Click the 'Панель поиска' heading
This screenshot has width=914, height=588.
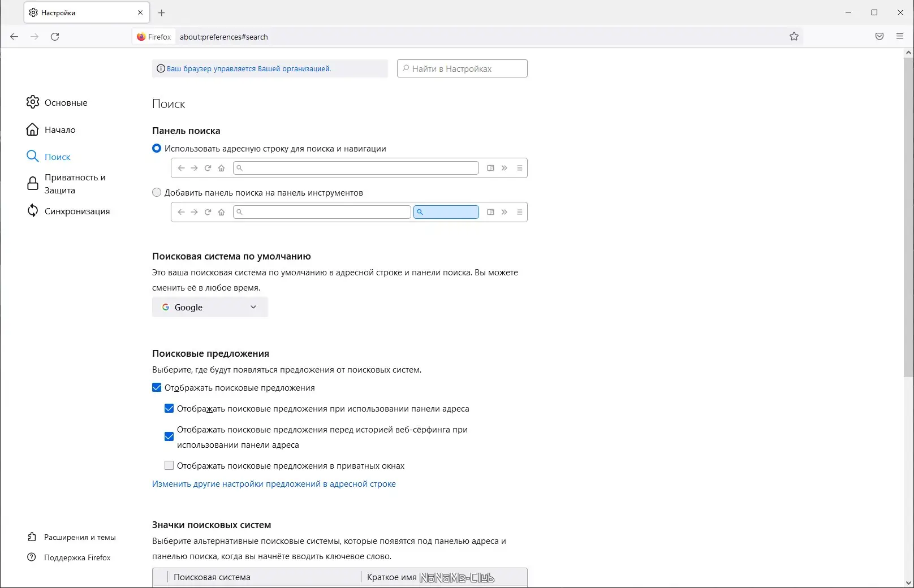point(186,131)
